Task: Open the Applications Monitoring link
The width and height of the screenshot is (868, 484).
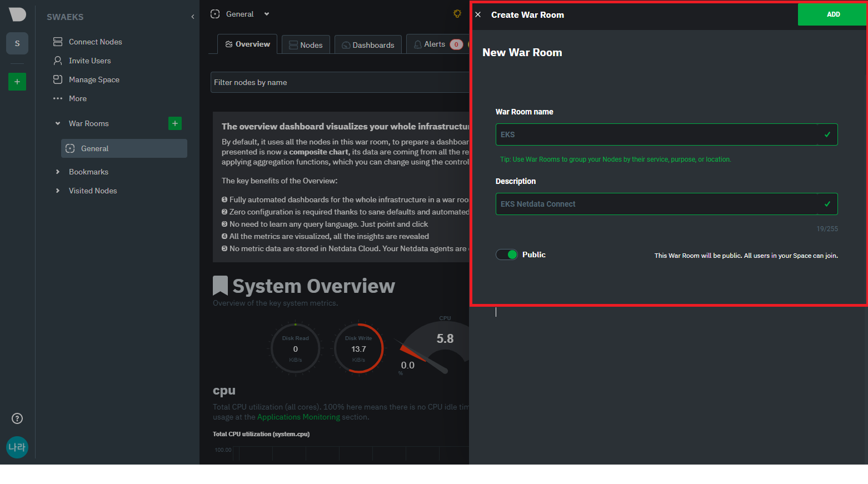Action: click(x=298, y=417)
